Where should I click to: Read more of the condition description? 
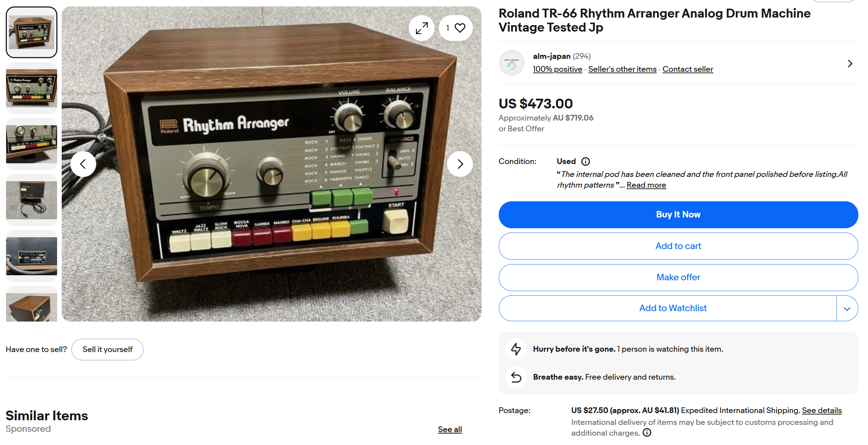(x=646, y=185)
